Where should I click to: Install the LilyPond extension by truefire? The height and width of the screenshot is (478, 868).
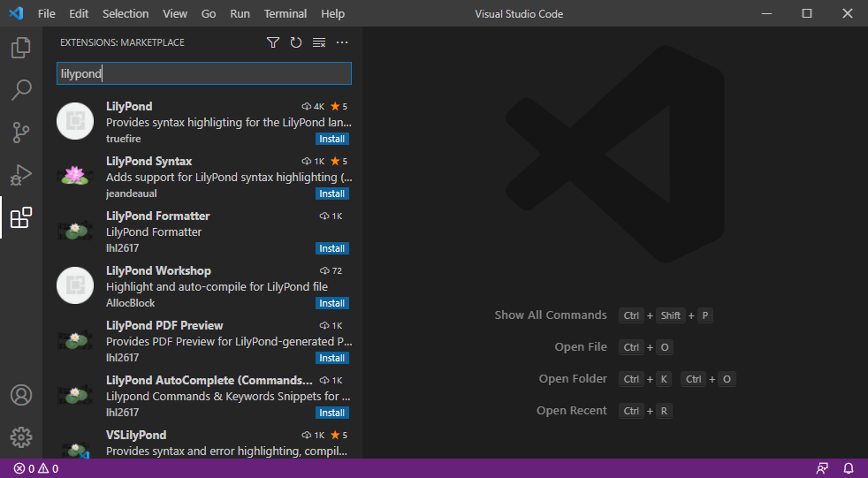click(x=332, y=139)
